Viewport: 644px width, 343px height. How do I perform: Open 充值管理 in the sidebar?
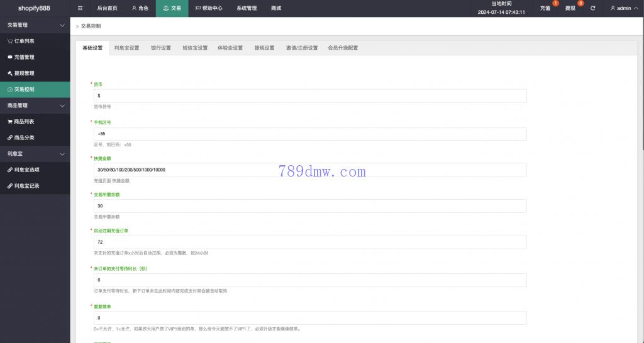[24, 57]
